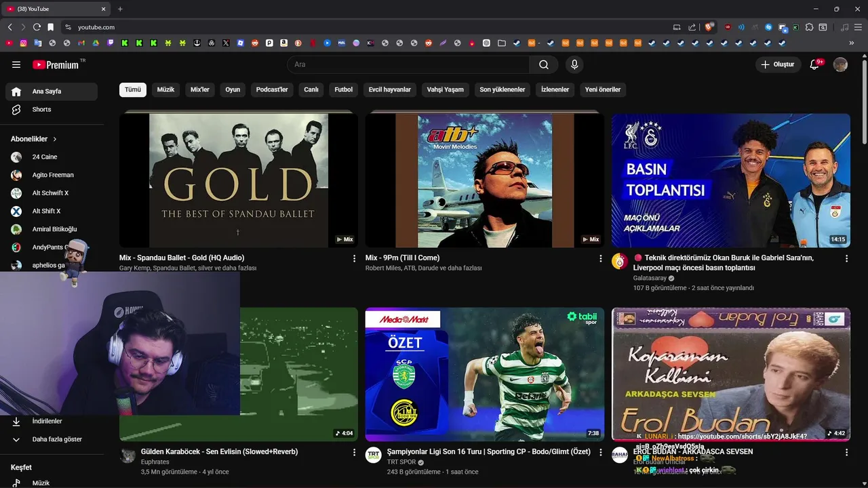The width and height of the screenshot is (868, 488).
Task: Open options for Spandau Ballet mix
Action: tap(354, 258)
